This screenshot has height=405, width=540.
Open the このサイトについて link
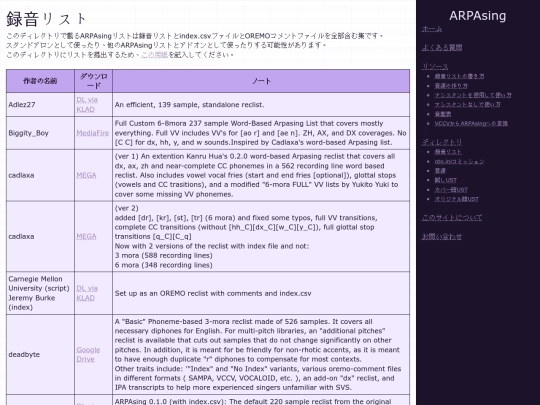click(x=452, y=218)
